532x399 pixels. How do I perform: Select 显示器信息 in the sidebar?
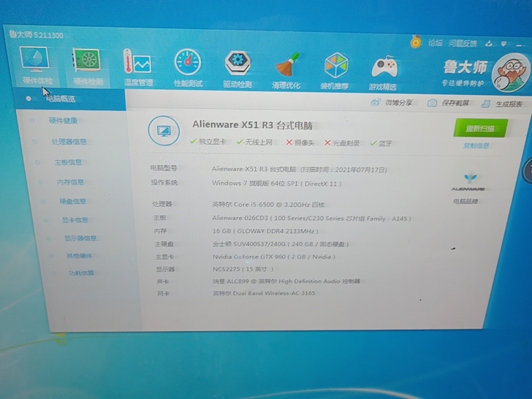[x=80, y=237]
